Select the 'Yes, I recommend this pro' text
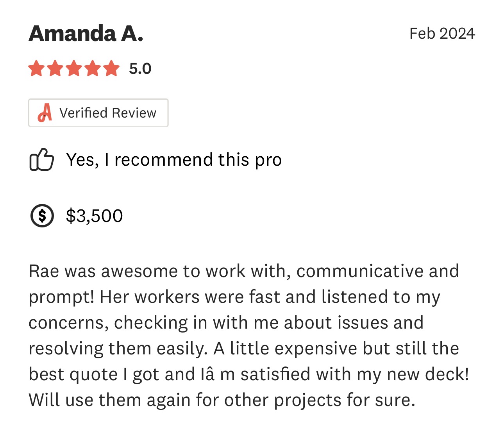504x431 pixels. tap(174, 160)
